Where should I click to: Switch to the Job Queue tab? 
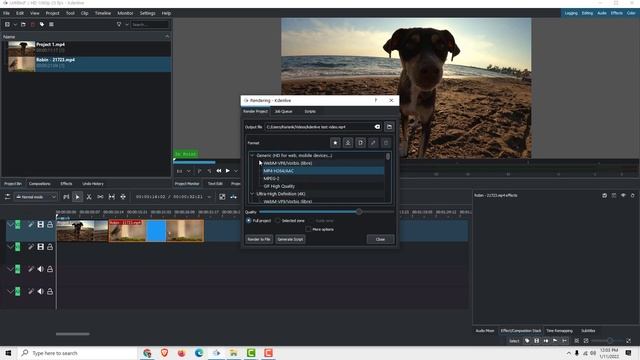pyautogui.click(x=283, y=111)
